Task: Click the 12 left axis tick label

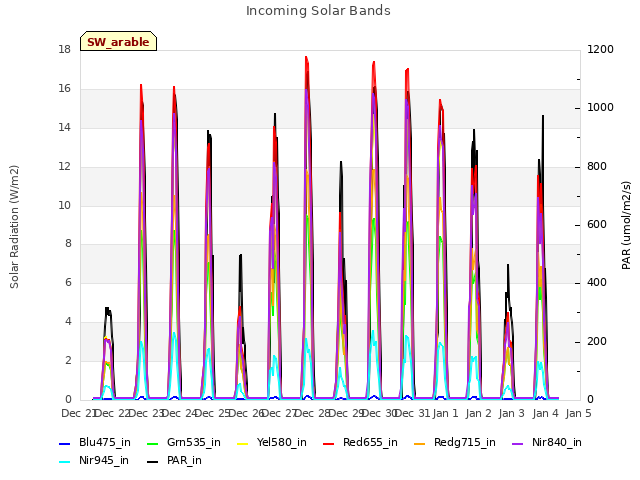Action: [x=64, y=167]
